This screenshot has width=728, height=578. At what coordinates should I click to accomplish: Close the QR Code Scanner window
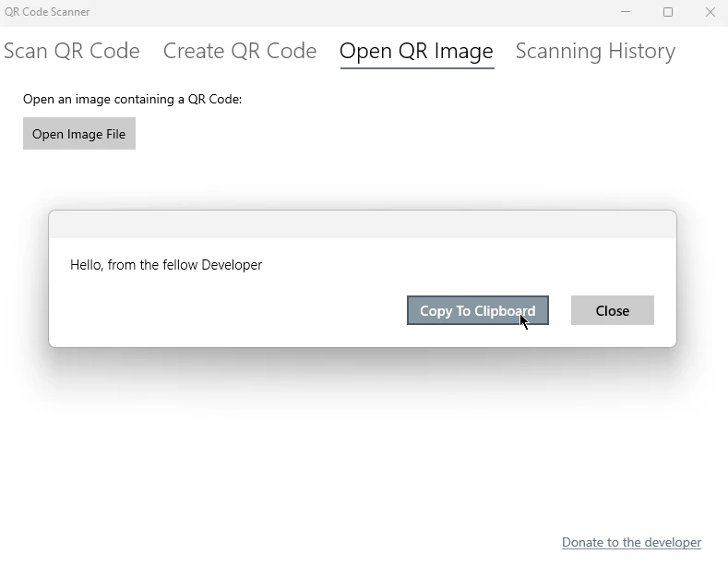(x=710, y=12)
